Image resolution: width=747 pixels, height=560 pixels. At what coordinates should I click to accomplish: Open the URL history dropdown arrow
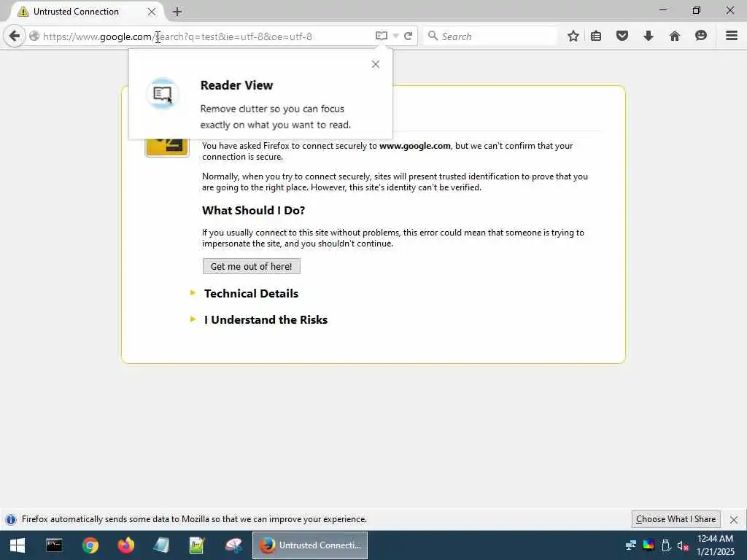tap(395, 36)
